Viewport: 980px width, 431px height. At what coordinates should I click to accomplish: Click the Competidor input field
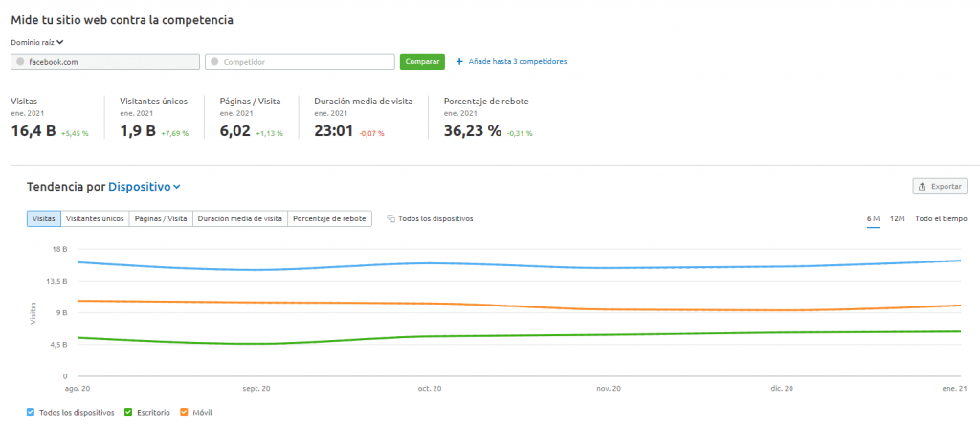(x=300, y=62)
